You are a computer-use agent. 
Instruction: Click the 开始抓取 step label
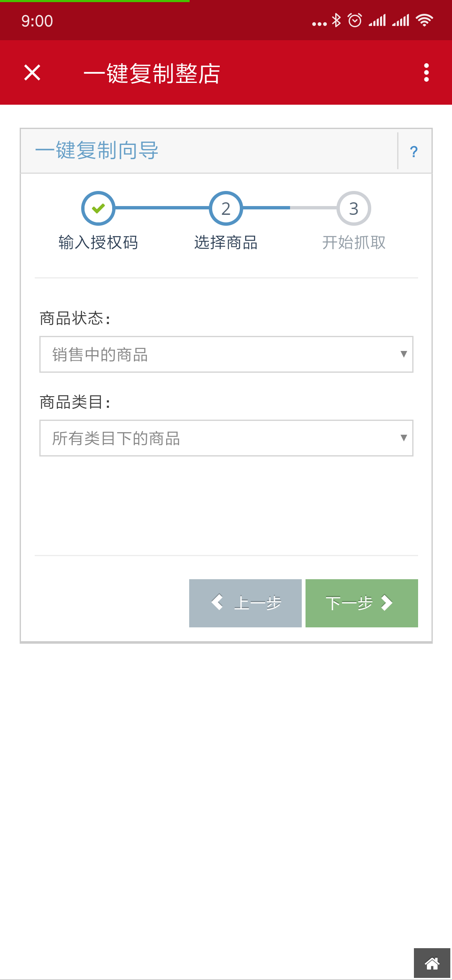(354, 242)
